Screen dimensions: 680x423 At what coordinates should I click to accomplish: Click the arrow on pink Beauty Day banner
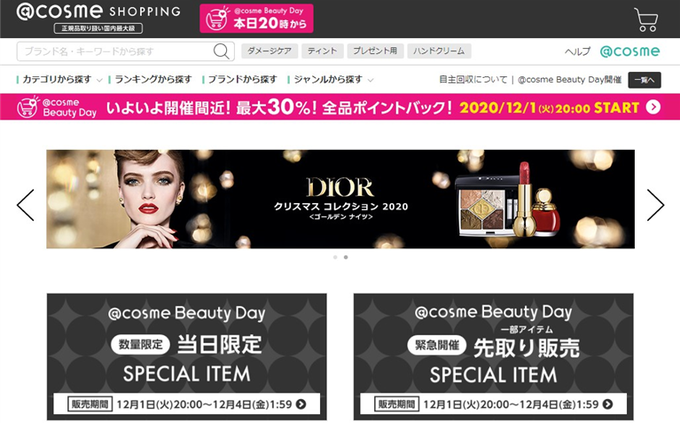point(653,107)
